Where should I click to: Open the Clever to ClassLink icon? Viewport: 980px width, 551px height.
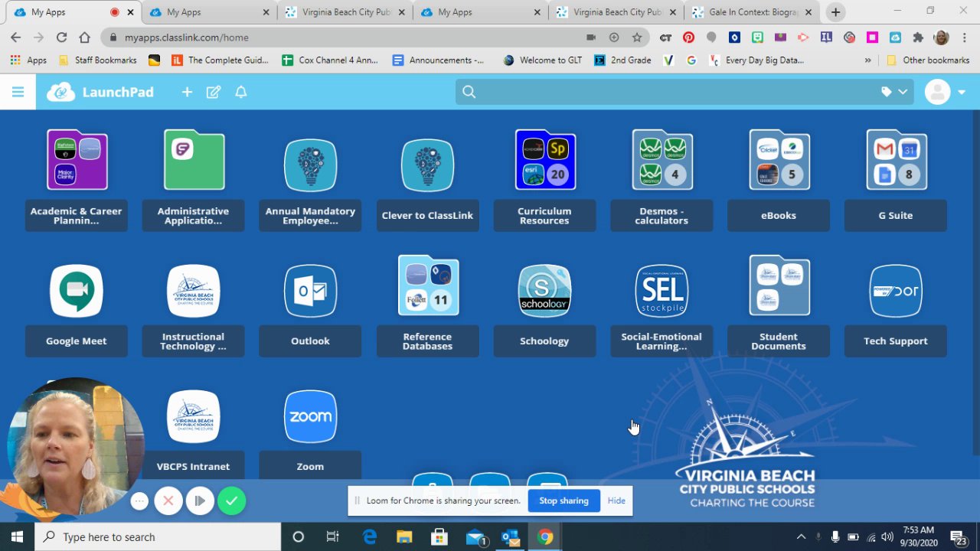coord(427,165)
